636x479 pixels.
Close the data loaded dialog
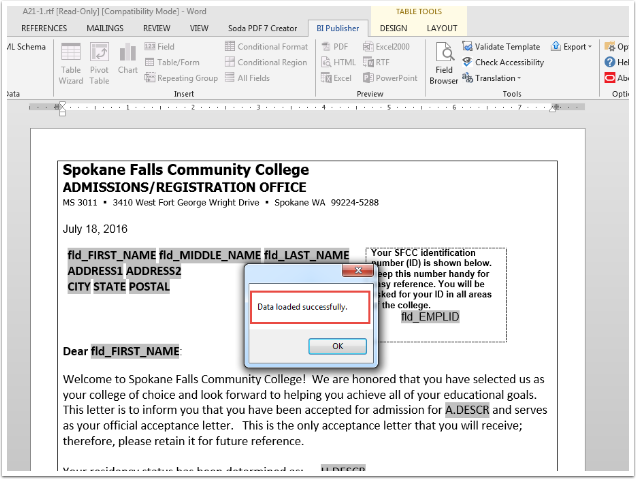point(358,271)
